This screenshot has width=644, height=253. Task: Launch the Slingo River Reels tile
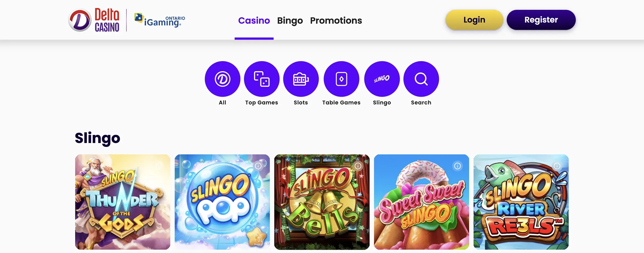tap(521, 202)
